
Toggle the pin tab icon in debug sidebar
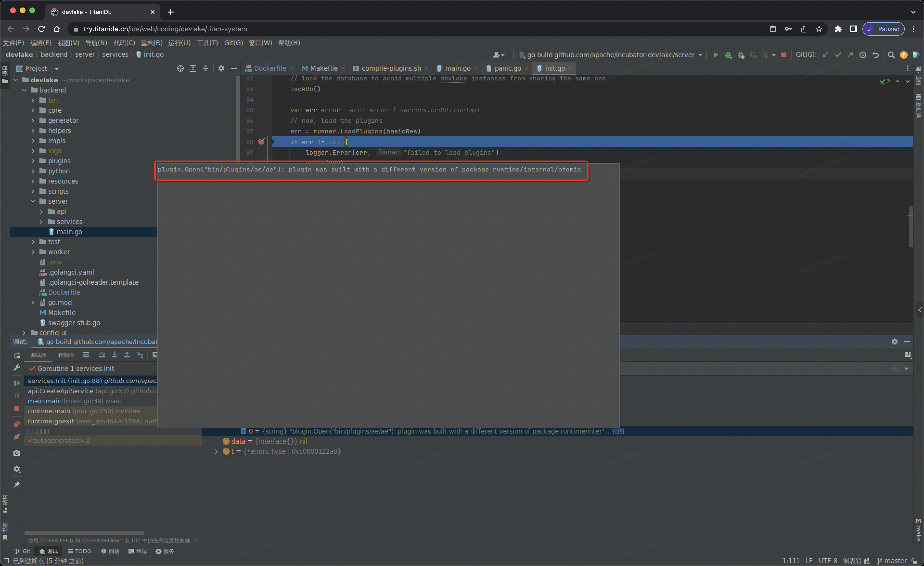[17, 485]
